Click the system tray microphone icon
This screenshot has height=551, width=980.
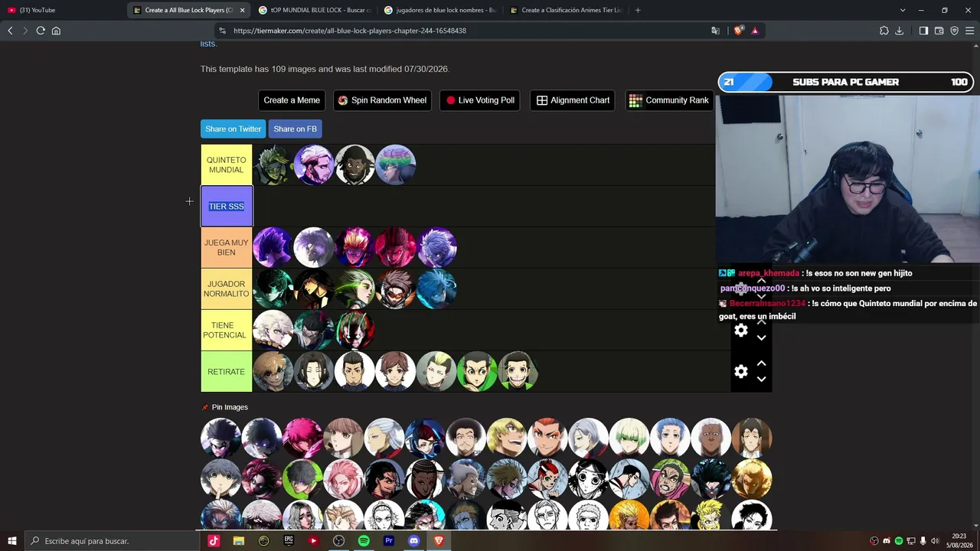pyautogui.click(x=923, y=541)
